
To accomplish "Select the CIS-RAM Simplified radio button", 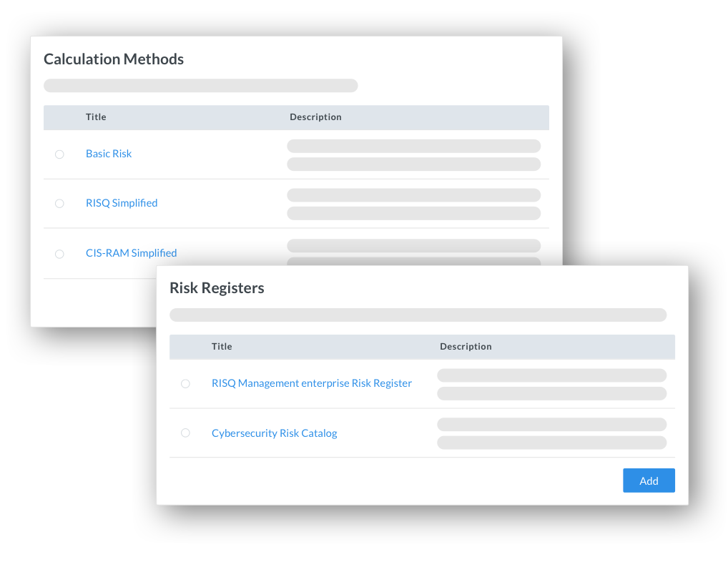I will (59, 254).
